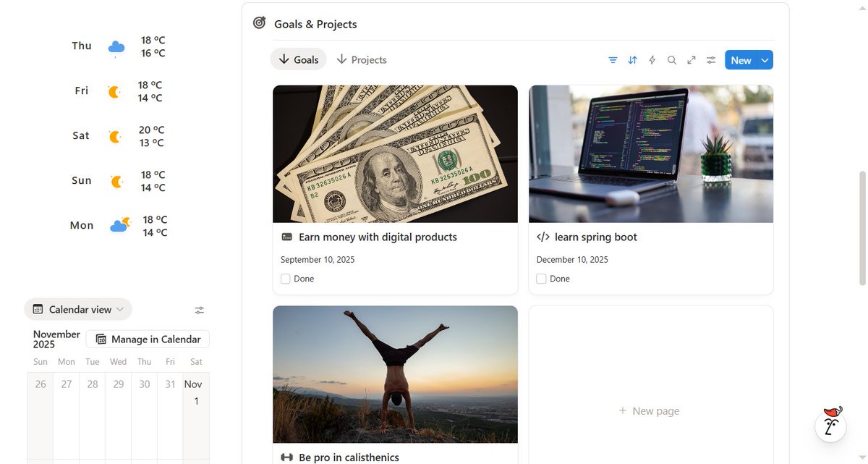The image size is (868, 464).
Task: Open the learn spring boot page
Action: (x=596, y=237)
